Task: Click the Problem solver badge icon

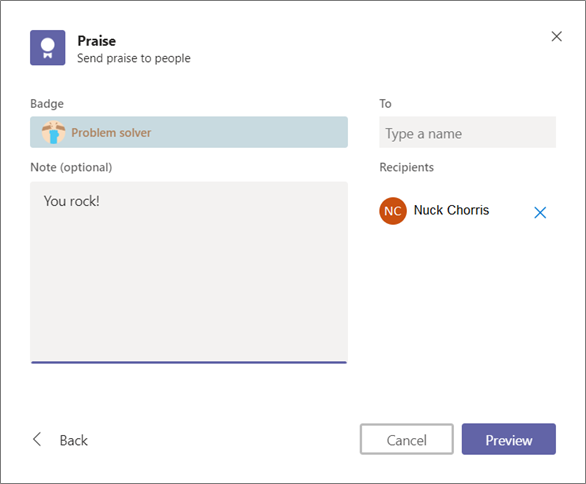Action: tap(53, 132)
